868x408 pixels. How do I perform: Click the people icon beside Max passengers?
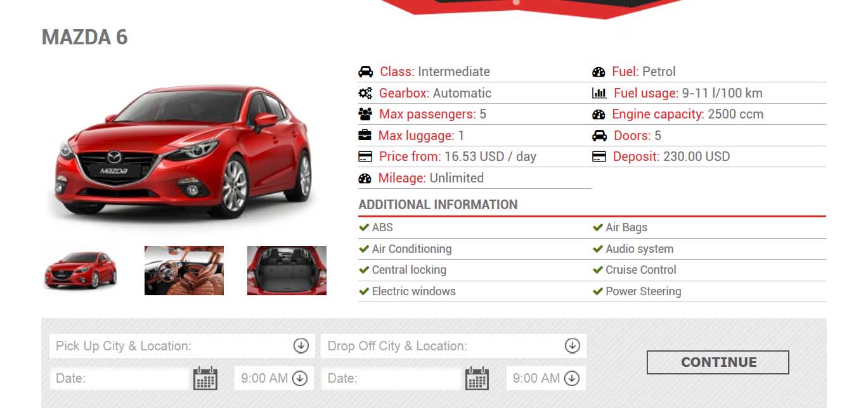point(365,115)
